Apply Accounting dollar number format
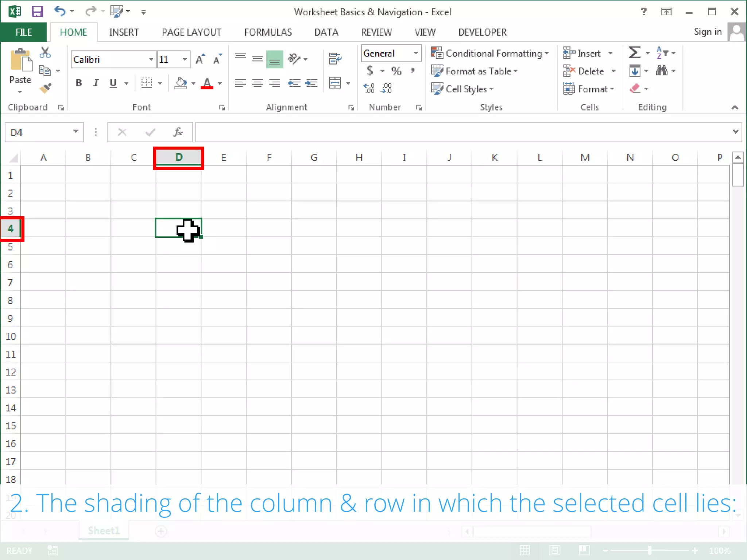This screenshot has width=747, height=560. (370, 70)
